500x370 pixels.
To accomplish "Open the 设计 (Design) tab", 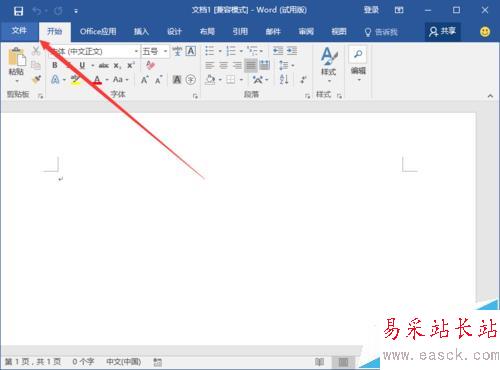I will tap(174, 32).
